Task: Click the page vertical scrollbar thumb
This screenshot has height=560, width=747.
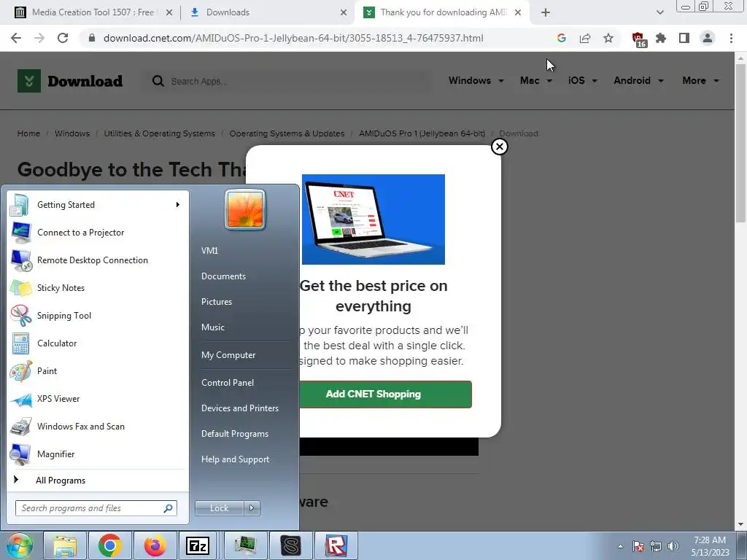Action: click(x=740, y=143)
